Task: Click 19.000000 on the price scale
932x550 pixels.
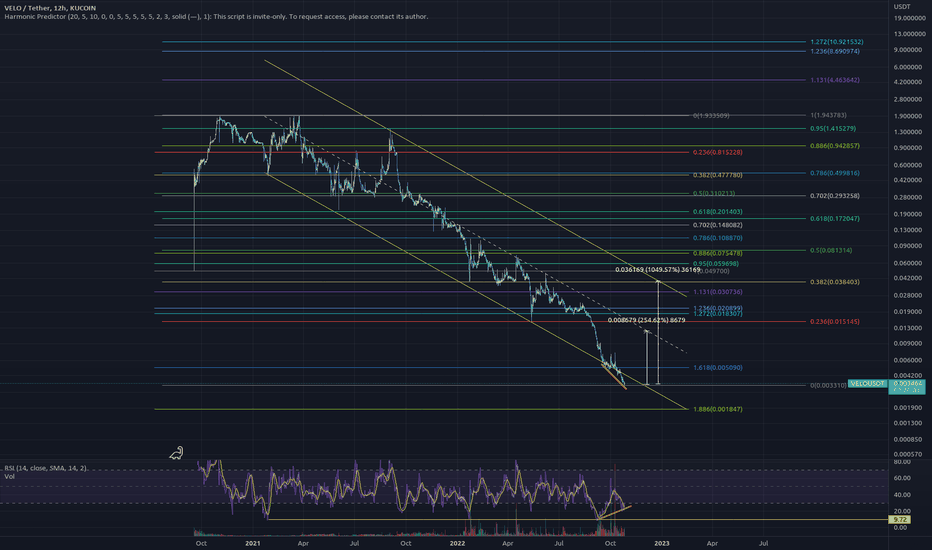Action: pos(909,18)
